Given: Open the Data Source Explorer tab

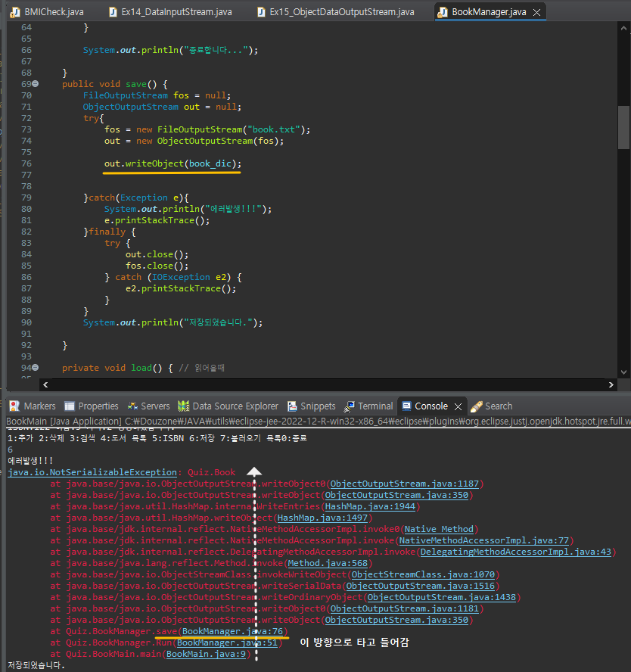Looking at the screenshot, I should pyautogui.click(x=228, y=406).
